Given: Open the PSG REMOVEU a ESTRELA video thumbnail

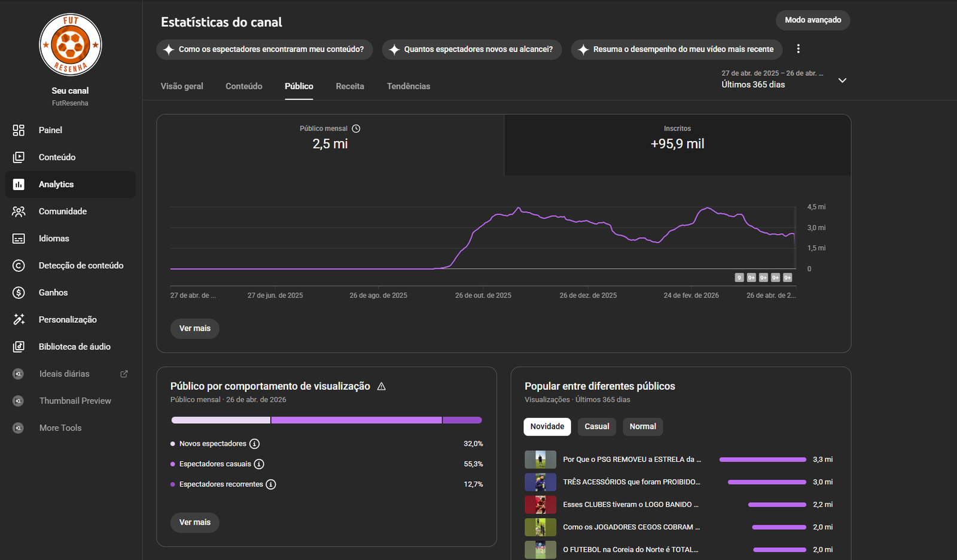Looking at the screenshot, I should (x=540, y=460).
